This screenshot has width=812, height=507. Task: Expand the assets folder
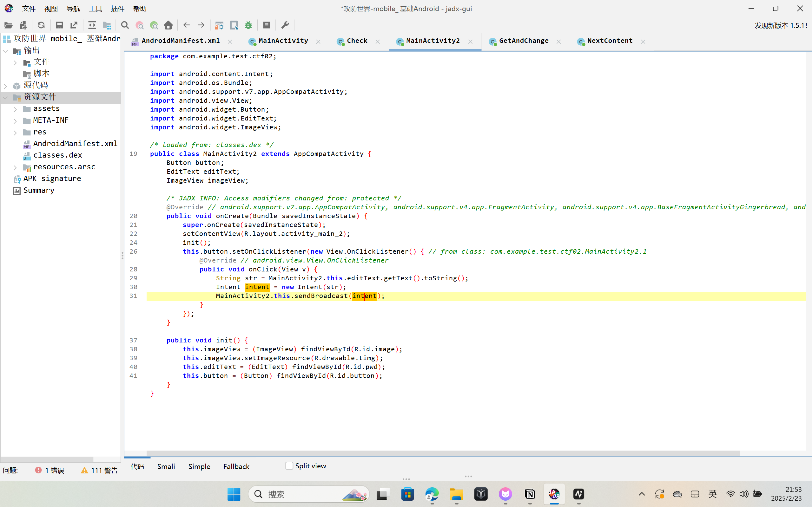point(15,109)
